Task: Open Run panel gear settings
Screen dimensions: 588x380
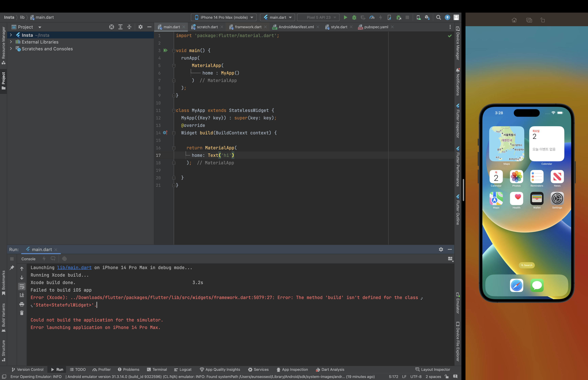Action: click(441, 250)
